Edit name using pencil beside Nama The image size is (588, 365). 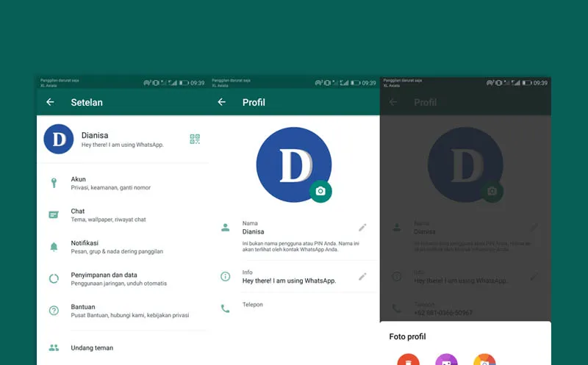[x=362, y=228]
